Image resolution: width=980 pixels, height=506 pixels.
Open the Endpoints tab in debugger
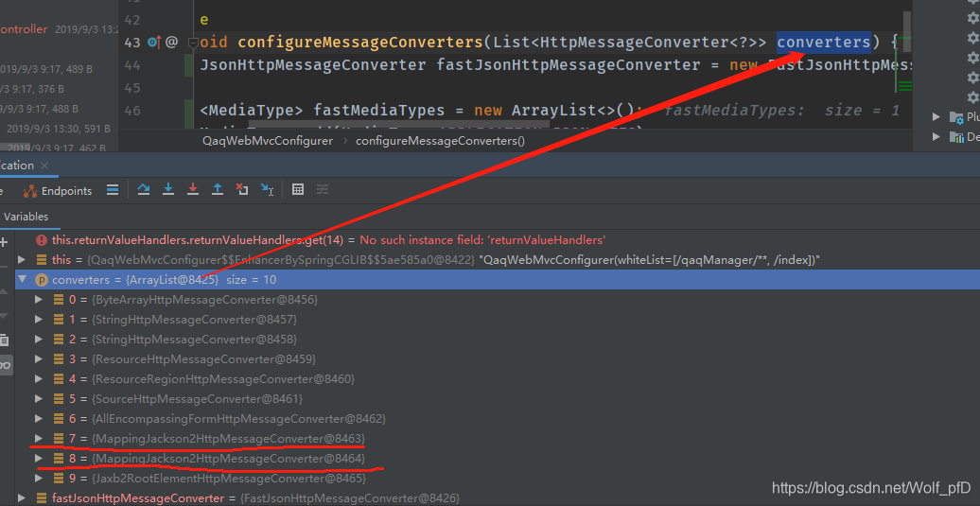(58, 190)
